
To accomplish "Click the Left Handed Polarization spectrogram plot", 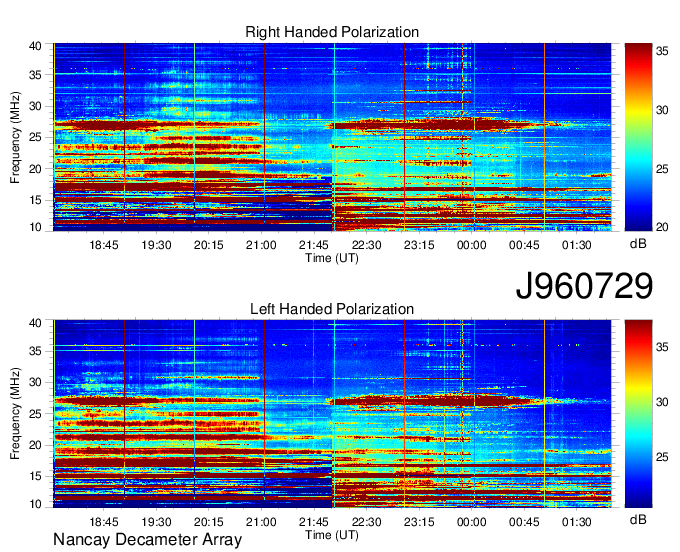I will click(332, 414).
